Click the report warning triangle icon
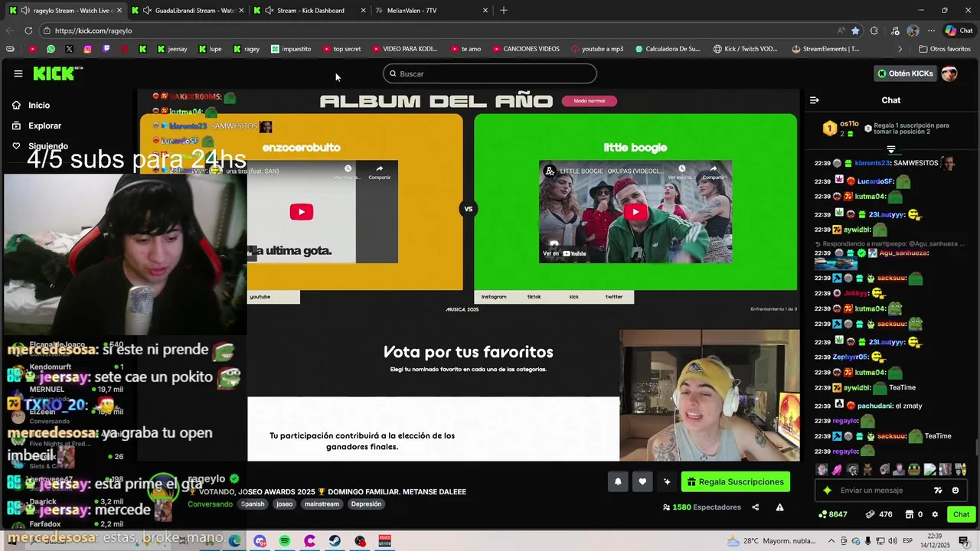This screenshot has width=980, height=551. pos(779,507)
